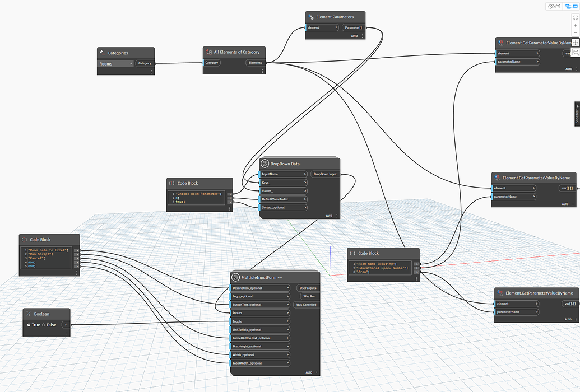Screen dimensions: 580x392
Task: Select the 3D orbit cube icon on the right
Action: 576,52
